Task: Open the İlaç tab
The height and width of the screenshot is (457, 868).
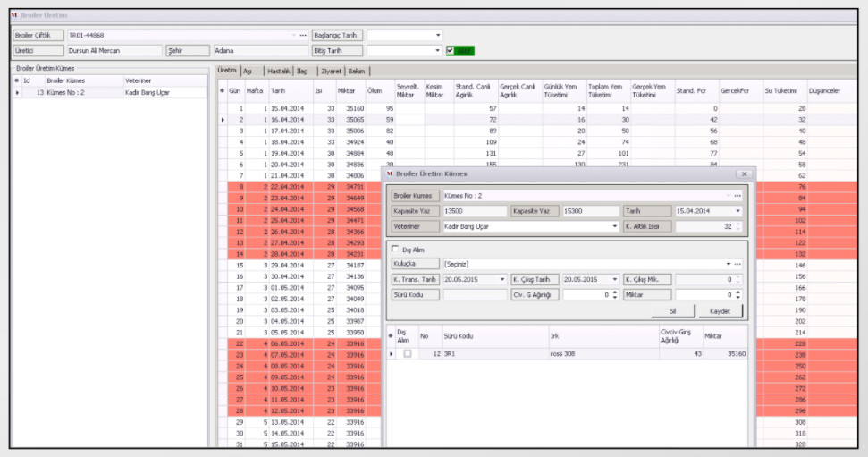Action: click(x=301, y=72)
